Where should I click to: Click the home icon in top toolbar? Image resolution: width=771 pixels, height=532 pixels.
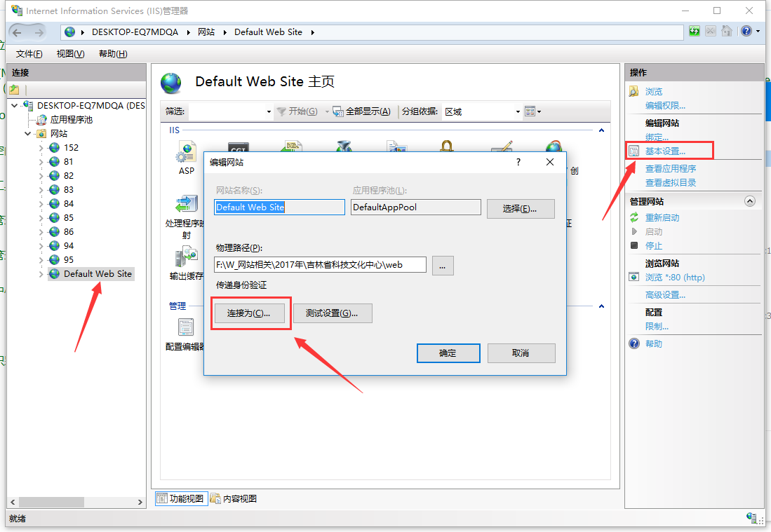(x=727, y=32)
